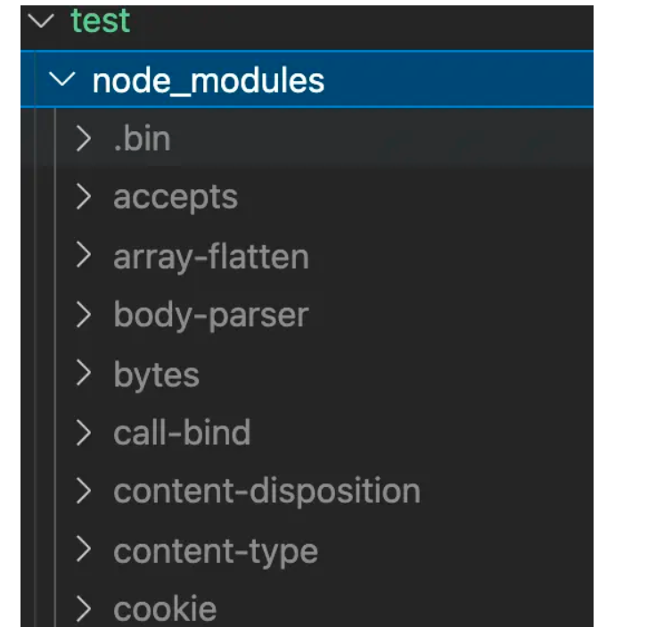Select the .bin folder name

tap(142, 139)
